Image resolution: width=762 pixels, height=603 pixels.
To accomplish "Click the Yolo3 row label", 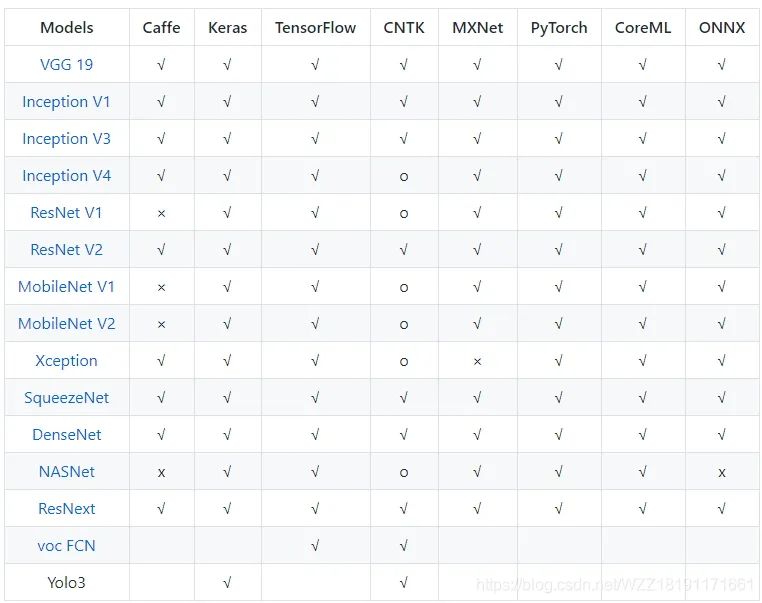I will (x=66, y=582).
